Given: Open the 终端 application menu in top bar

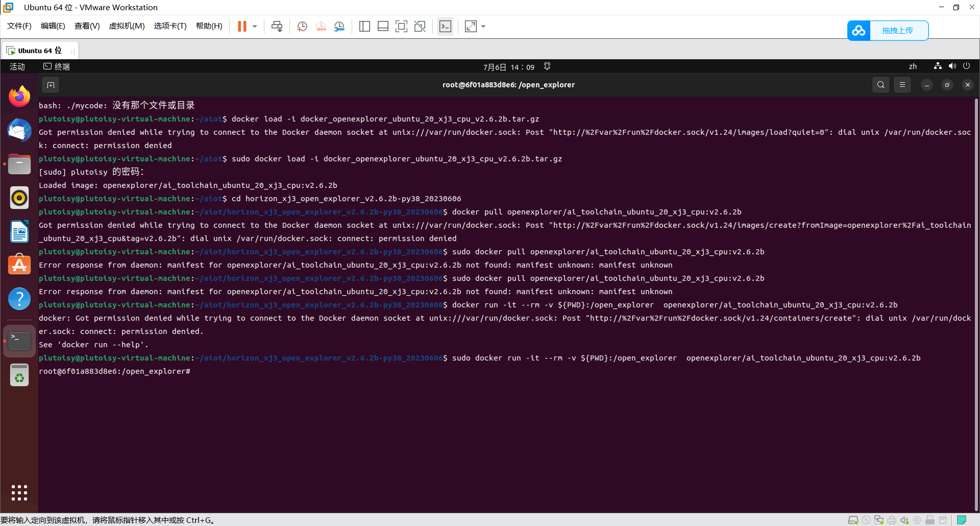Looking at the screenshot, I should (57, 66).
